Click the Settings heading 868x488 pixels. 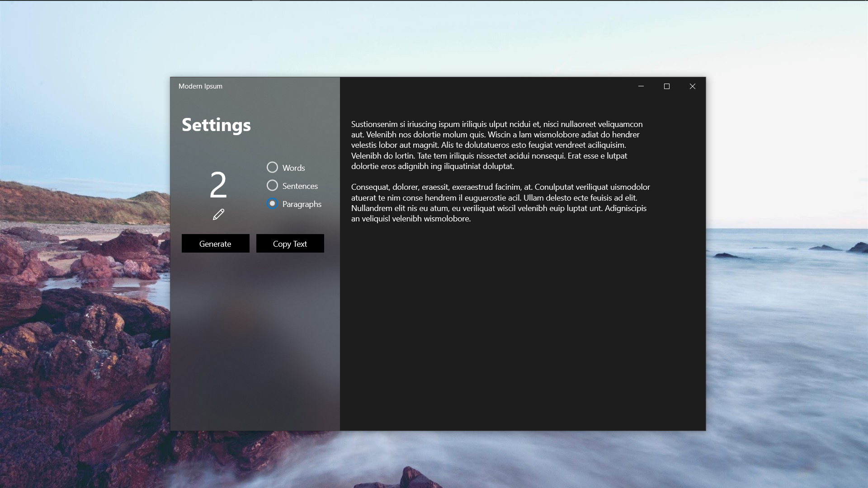click(216, 125)
